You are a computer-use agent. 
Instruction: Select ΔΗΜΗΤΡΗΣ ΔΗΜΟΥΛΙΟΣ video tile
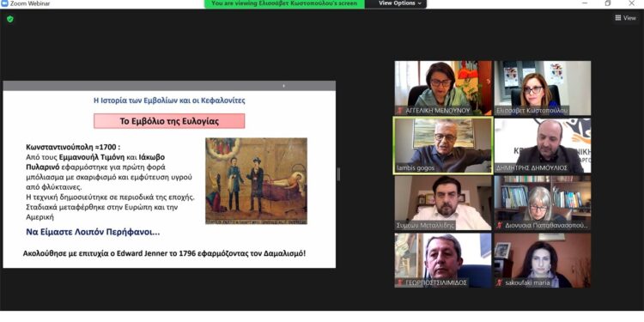click(543, 145)
